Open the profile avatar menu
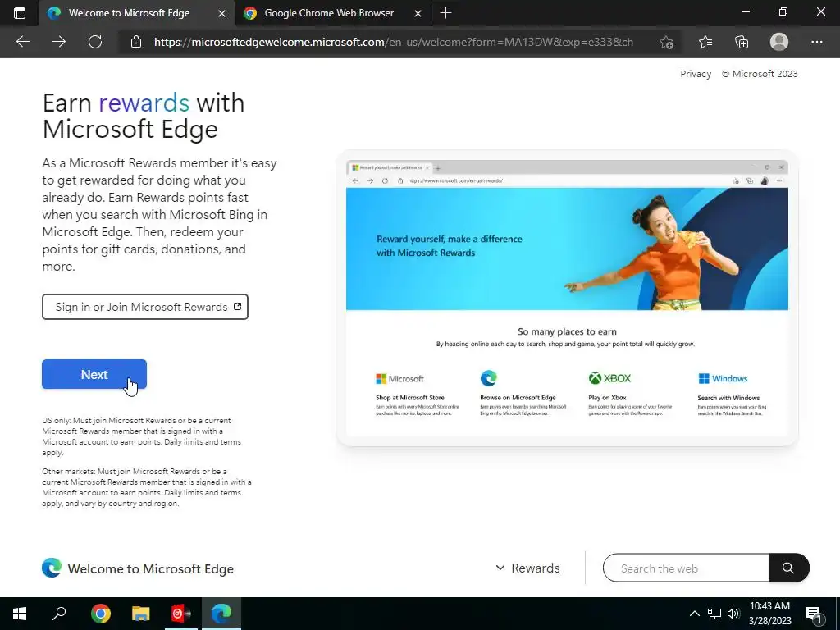840x630 pixels. (x=779, y=42)
